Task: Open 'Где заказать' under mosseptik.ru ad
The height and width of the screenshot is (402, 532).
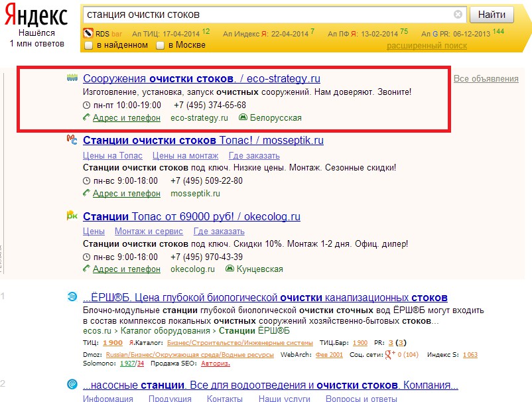Action: 254,156
